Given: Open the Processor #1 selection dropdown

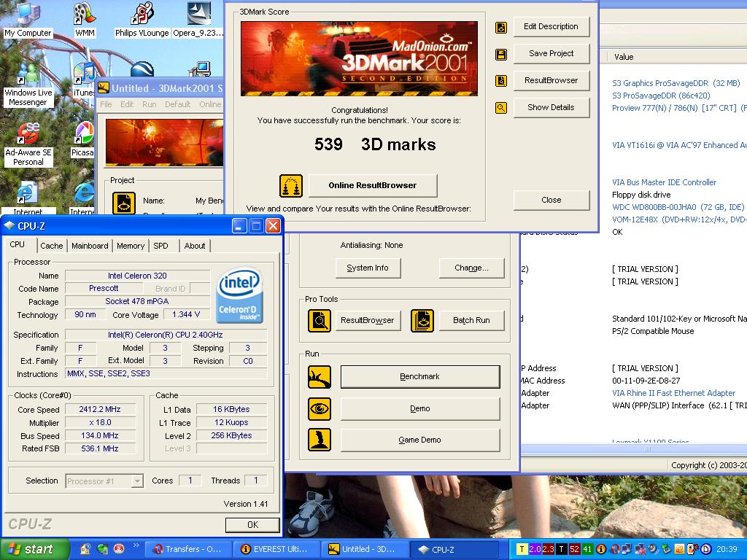Looking at the screenshot, I should coord(137,481).
